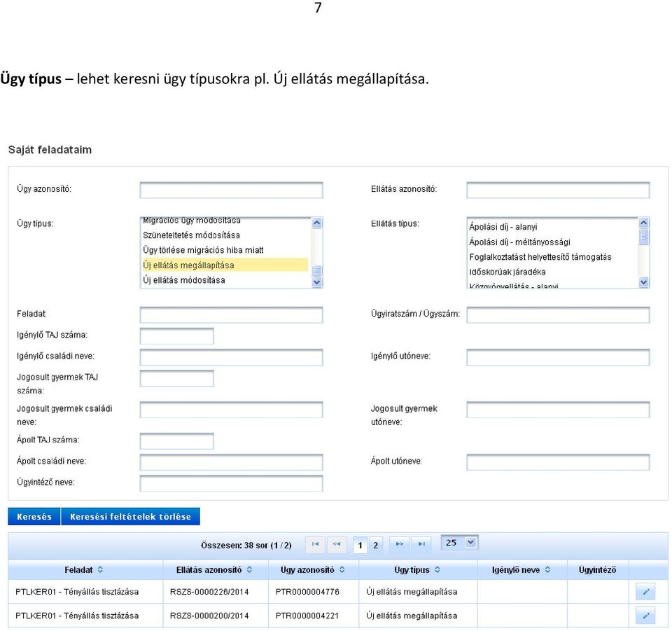
Task: Sort table by Igénylő neve column
Action: tap(547, 569)
